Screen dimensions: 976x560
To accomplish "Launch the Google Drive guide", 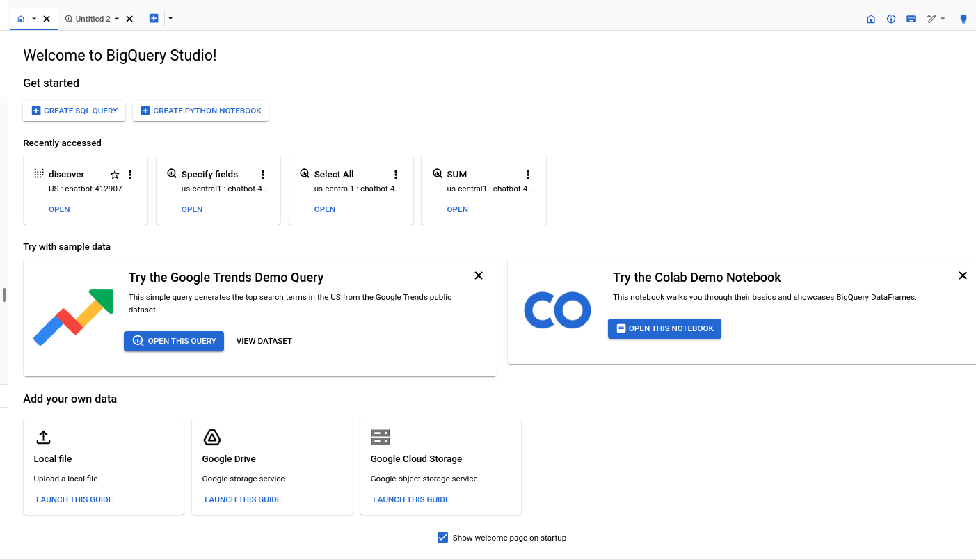I will coord(243,499).
